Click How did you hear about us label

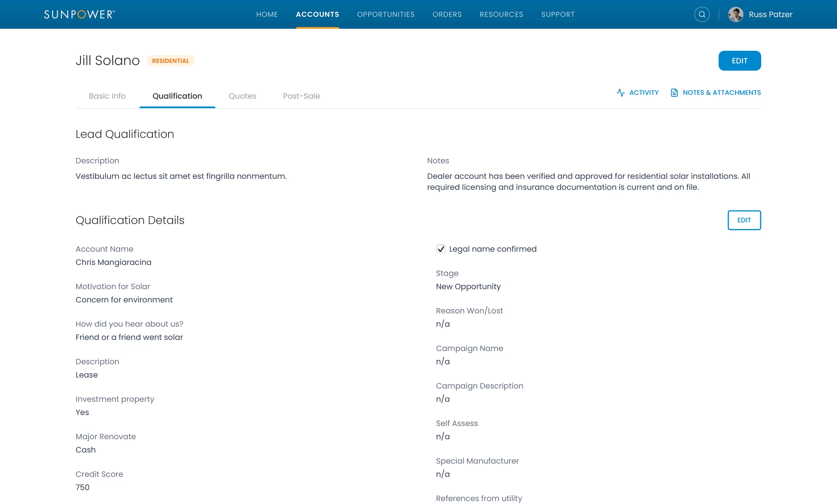pos(129,324)
